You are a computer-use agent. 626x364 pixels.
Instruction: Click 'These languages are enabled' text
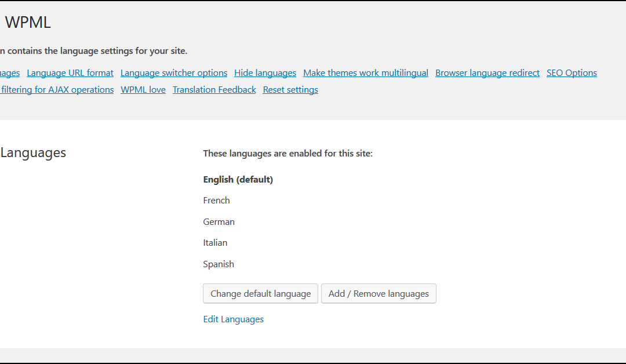pos(287,154)
